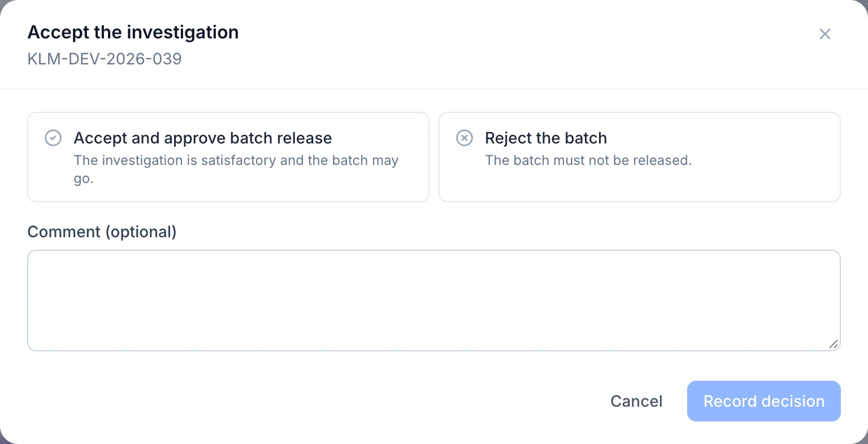Click the KLM-DEV-2026-039 deviation ID
This screenshot has height=444, width=868.
pos(105,59)
